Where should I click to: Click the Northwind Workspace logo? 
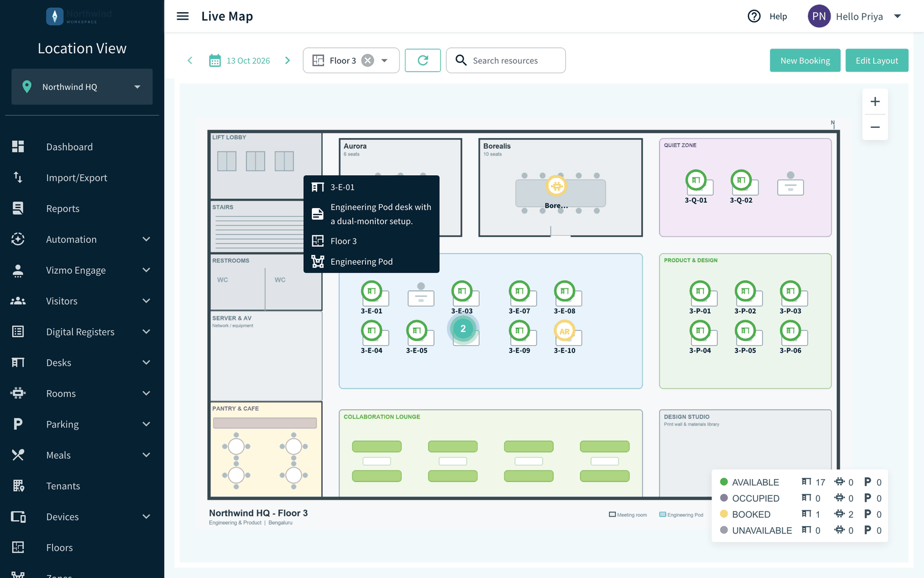pyautogui.click(x=79, y=16)
